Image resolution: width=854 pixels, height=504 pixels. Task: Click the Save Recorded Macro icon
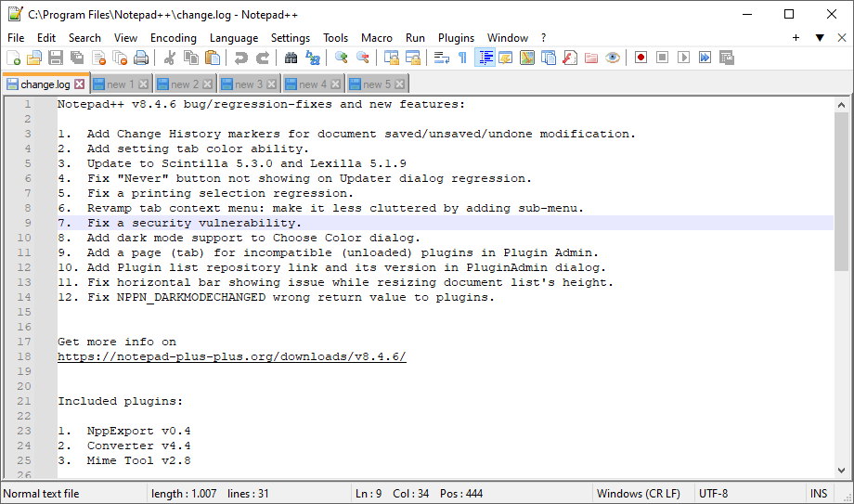click(x=727, y=58)
